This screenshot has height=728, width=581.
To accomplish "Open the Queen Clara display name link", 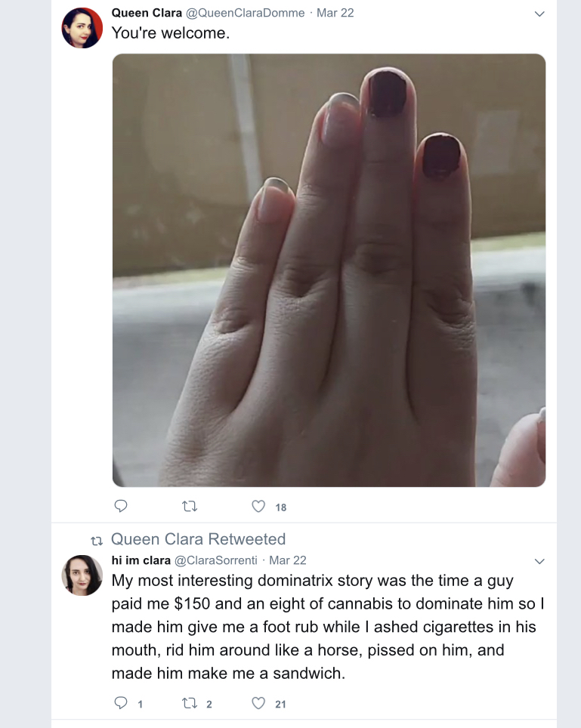I will (x=147, y=13).
